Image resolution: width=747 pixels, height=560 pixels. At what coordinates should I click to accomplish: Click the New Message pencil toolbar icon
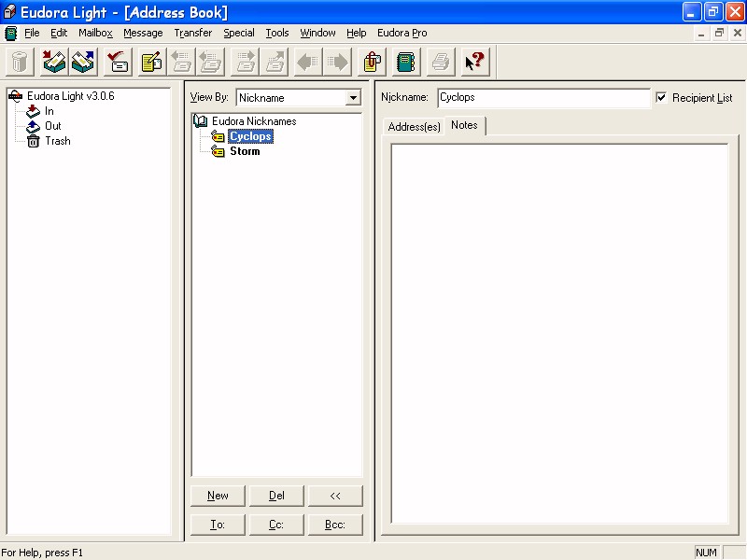pos(152,62)
